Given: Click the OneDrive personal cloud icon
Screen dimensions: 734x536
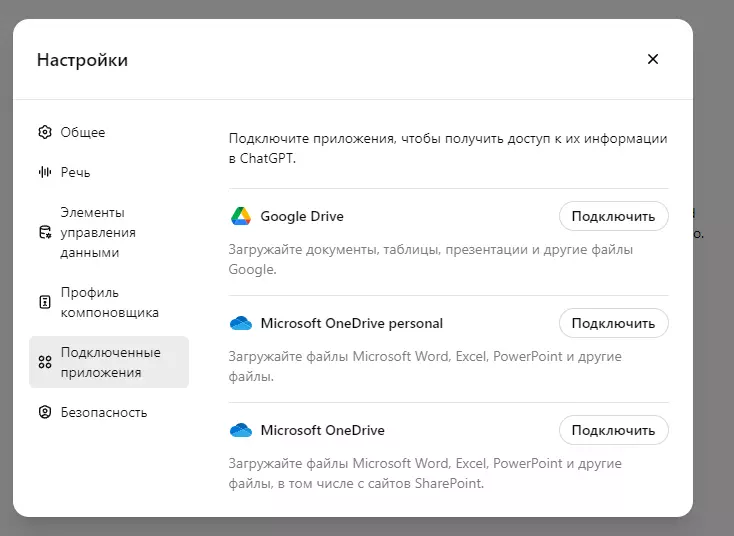Looking at the screenshot, I should click(x=241, y=323).
